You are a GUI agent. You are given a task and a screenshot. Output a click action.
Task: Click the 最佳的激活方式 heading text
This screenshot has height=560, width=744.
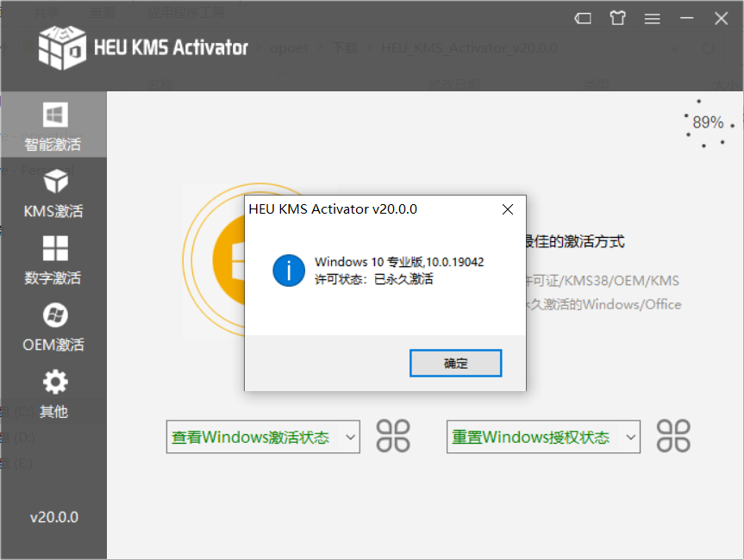[x=575, y=241]
